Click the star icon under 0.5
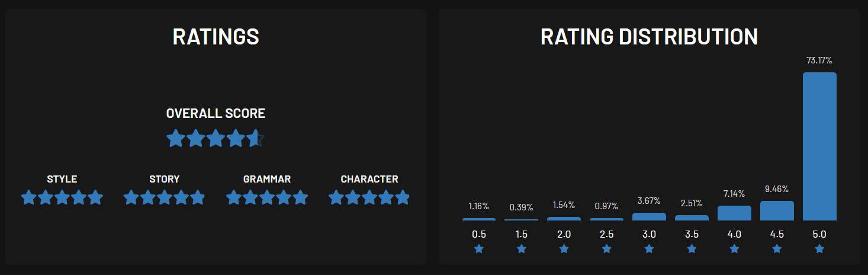 pos(479,250)
